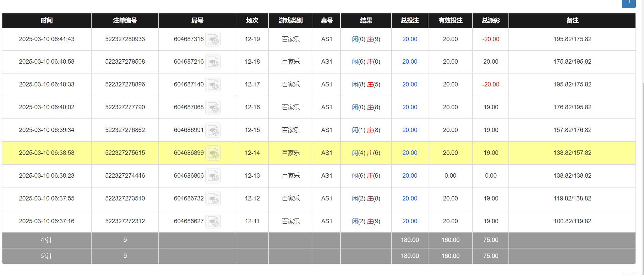Click the 时间 column header
This screenshot has height=275, width=644.
[x=47, y=20]
